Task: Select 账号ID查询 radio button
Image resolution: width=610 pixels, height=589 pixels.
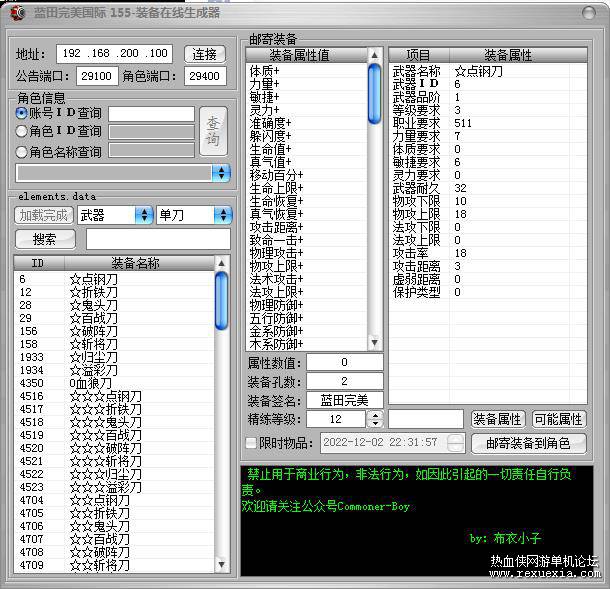Action: point(22,113)
